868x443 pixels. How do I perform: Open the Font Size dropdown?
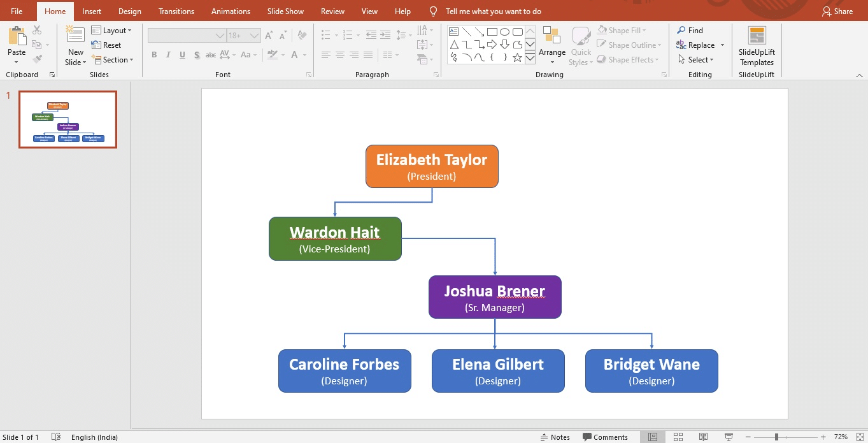click(x=254, y=35)
